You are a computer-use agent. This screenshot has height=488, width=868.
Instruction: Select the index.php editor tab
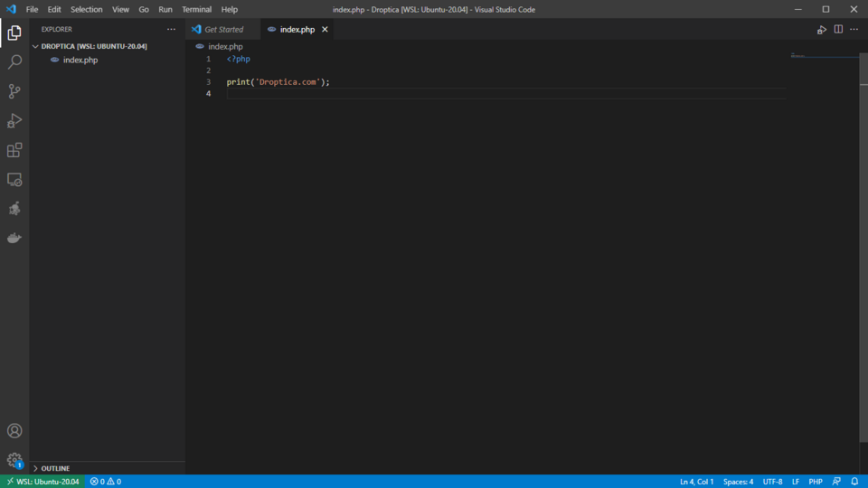pyautogui.click(x=297, y=29)
